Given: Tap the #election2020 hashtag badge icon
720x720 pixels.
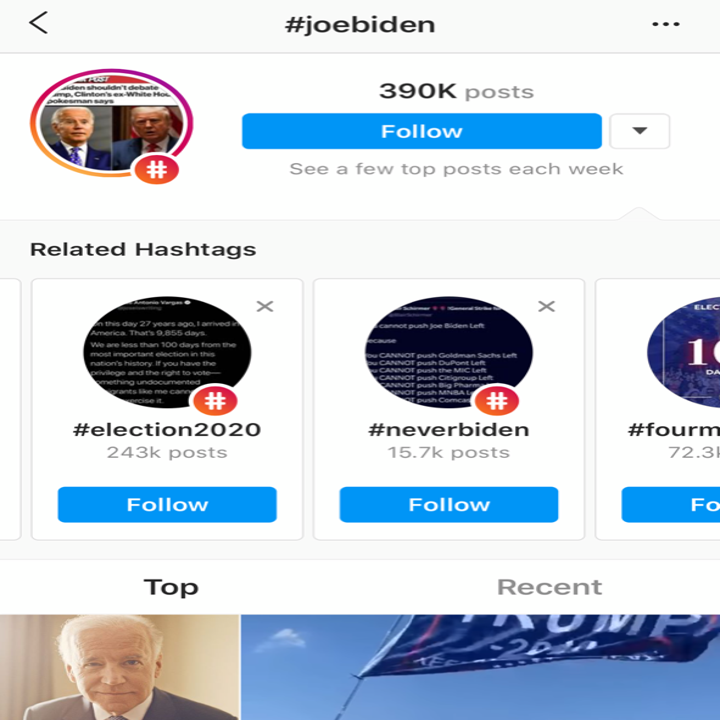Looking at the screenshot, I should (215, 402).
